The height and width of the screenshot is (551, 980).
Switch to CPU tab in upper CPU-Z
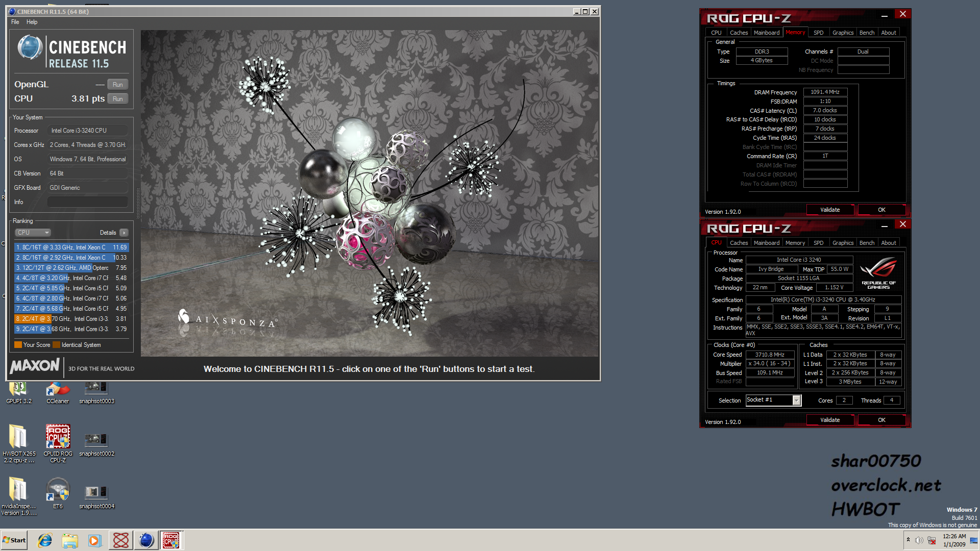[x=716, y=33]
